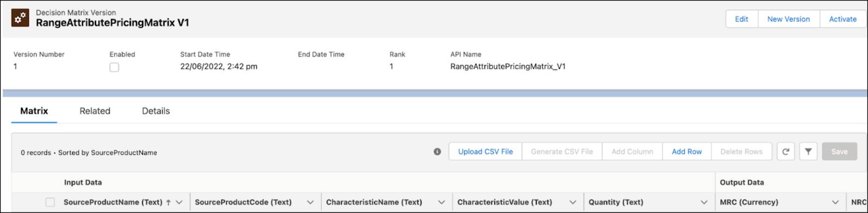Click Upload CSV File
This screenshot has height=213, width=868.
pyautogui.click(x=486, y=152)
